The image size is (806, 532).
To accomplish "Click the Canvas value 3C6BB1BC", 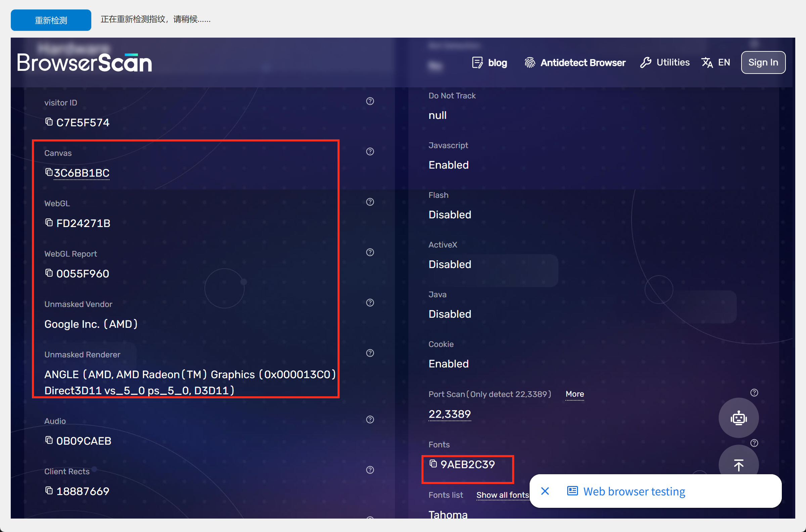I will click(x=82, y=173).
